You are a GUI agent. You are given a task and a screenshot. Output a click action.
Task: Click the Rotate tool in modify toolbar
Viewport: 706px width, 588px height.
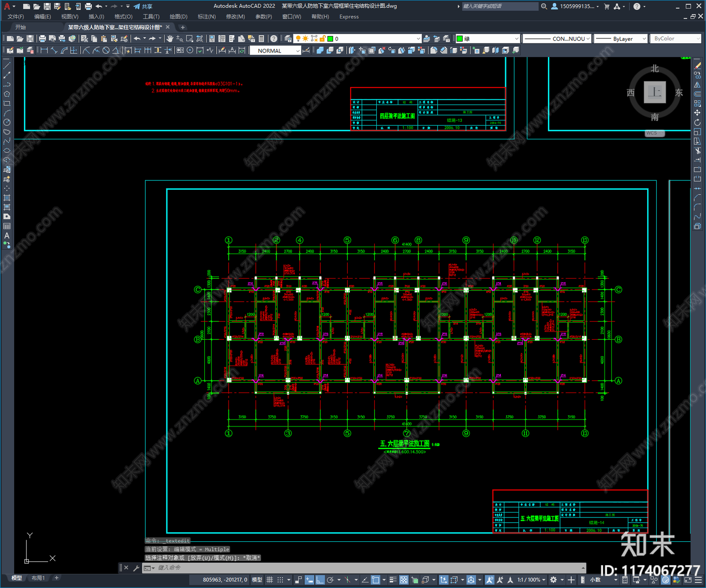697,123
